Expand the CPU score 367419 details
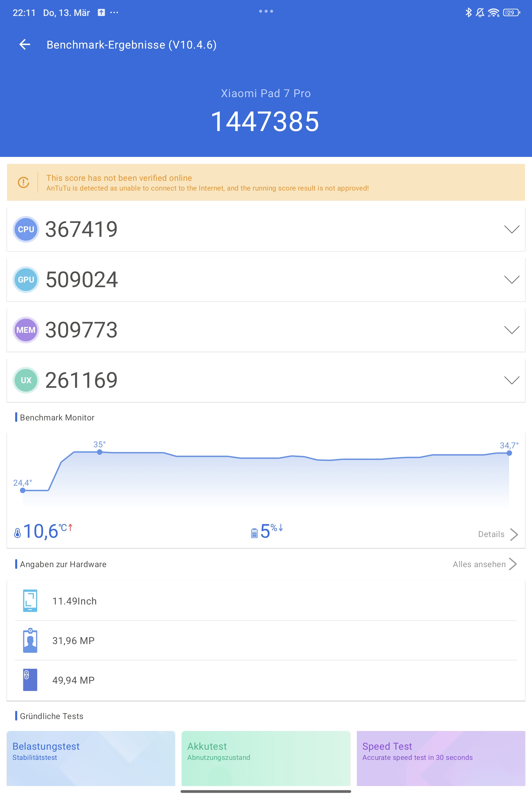This screenshot has height=797, width=532. click(512, 229)
